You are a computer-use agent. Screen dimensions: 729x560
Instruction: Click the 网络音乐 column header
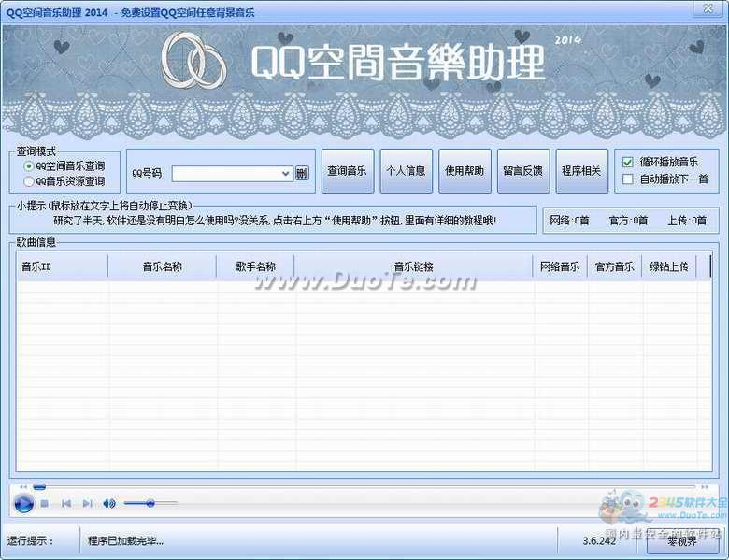pos(560,266)
